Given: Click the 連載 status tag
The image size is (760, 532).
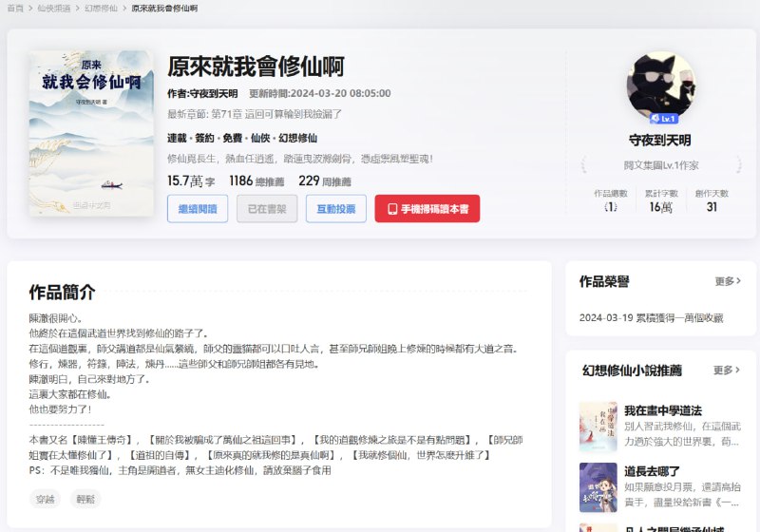Looking at the screenshot, I should pyautogui.click(x=177, y=138).
